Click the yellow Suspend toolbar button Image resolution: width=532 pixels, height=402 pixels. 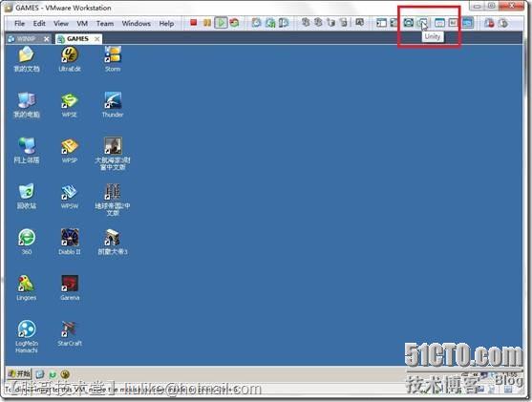207,23
